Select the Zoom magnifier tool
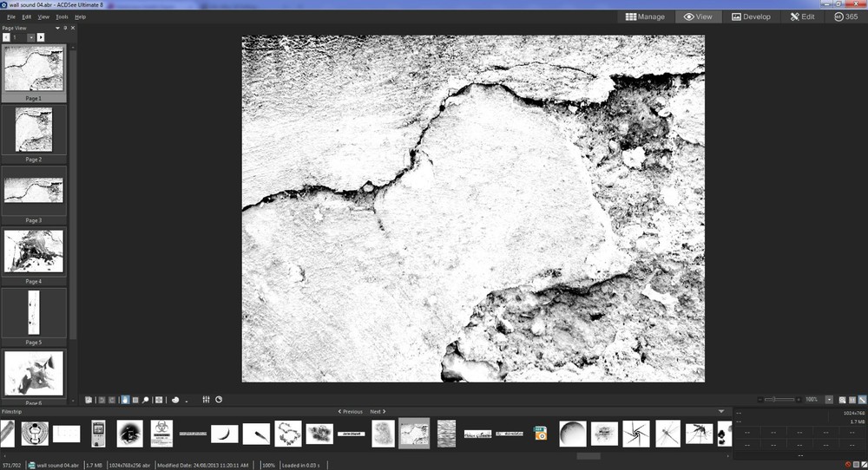This screenshot has height=470, width=868. point(146,400)
